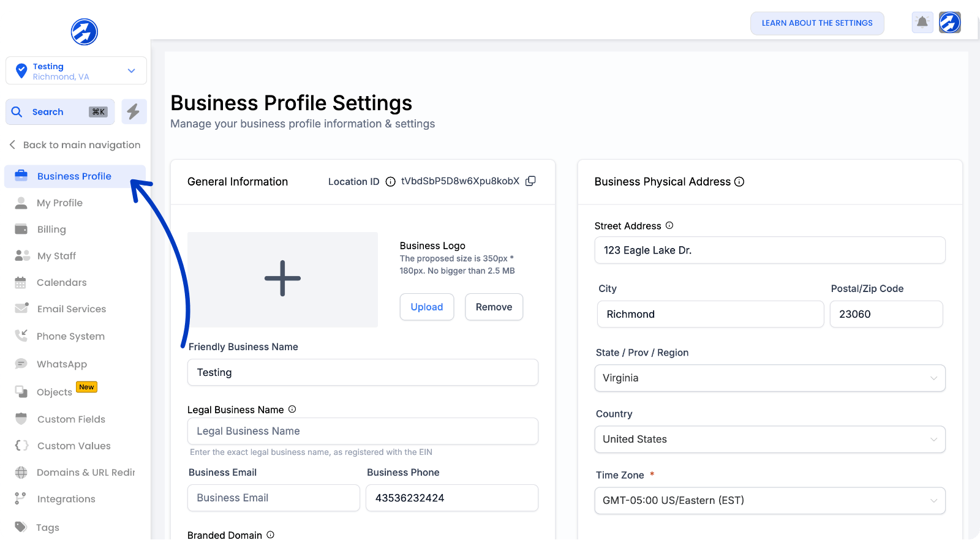
Task: Click the Branded Domain info icon
Action: 270,534
